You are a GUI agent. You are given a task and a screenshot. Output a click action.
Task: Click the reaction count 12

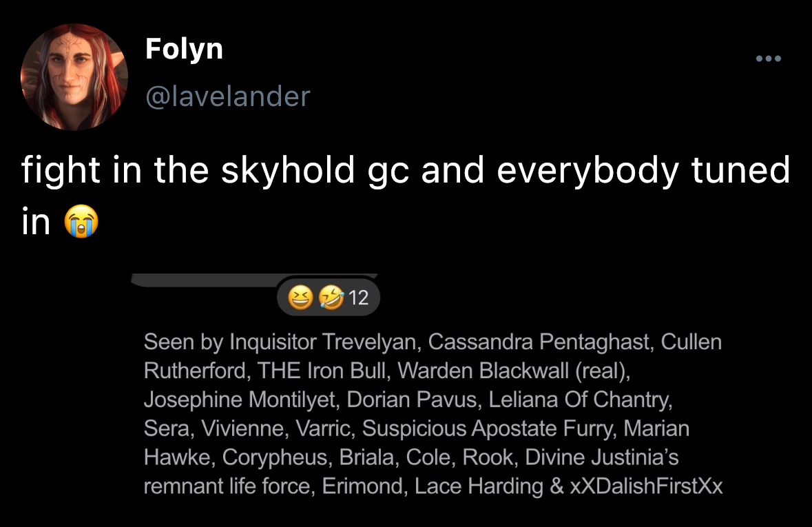(359, 298)
